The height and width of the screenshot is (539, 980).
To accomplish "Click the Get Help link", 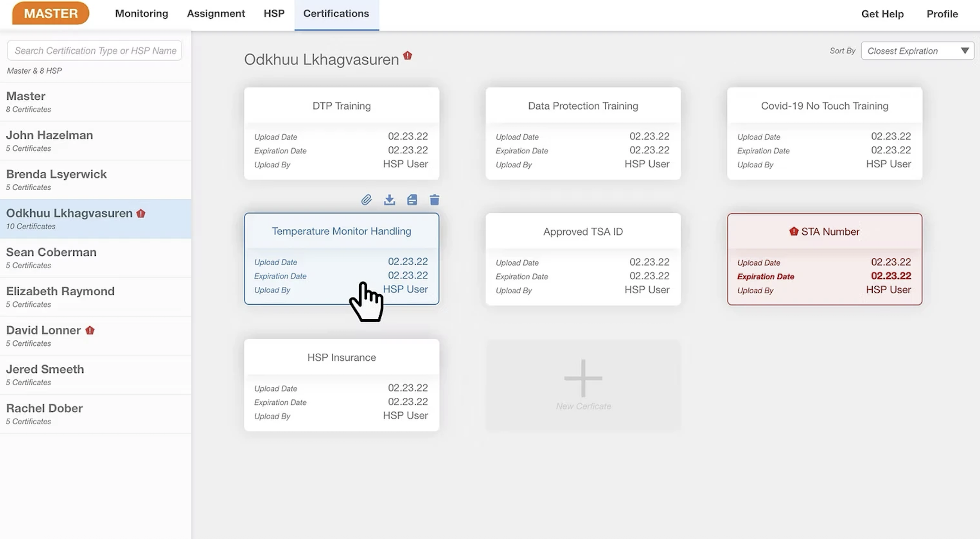I will coord(882,14).
